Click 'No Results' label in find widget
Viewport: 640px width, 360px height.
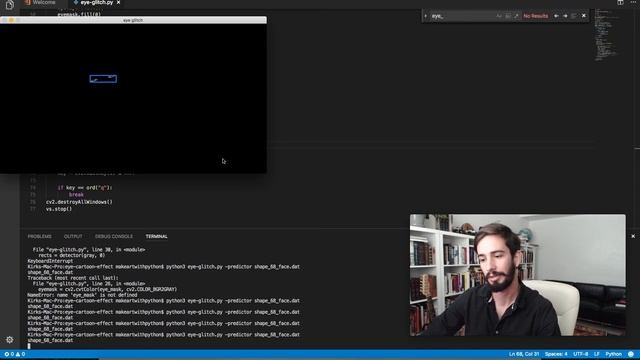pyautogui.click(x=536, y=16)
